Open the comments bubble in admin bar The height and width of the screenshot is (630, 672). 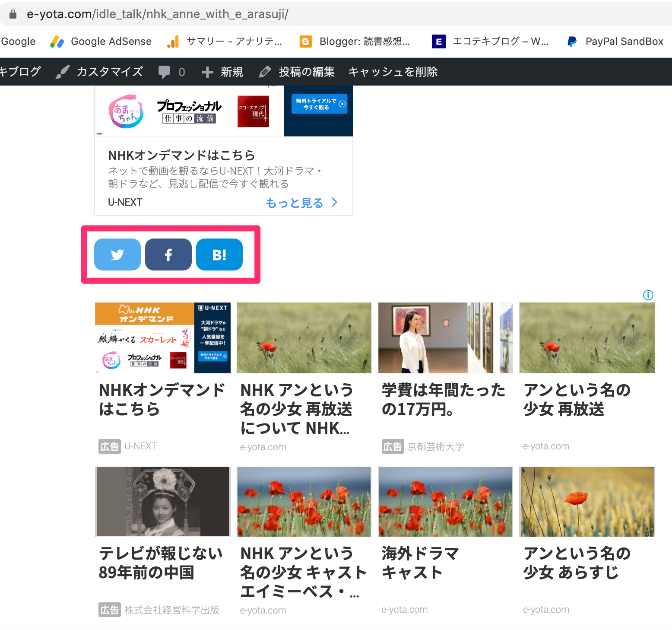[172, 72]
